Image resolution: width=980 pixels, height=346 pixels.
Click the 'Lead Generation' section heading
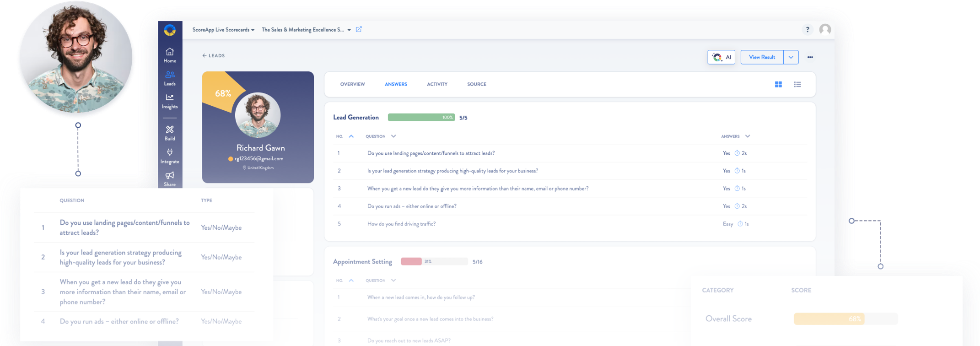tap(356, 118)
